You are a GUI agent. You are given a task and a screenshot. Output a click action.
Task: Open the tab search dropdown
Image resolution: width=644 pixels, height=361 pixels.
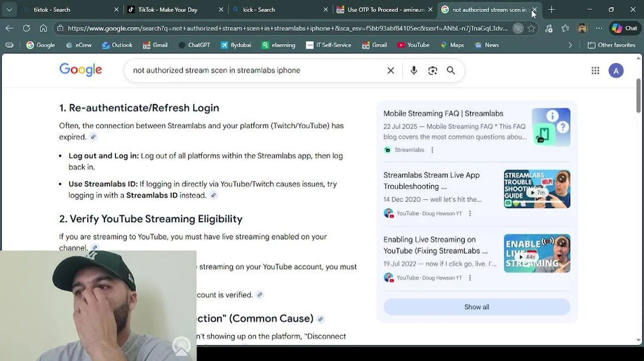pos(9,10)
